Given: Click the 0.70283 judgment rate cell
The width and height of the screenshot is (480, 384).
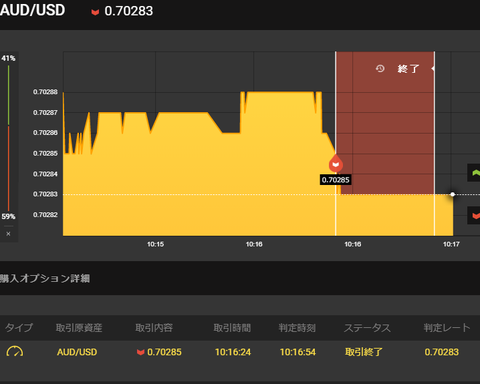Looking at the screenshot, I should [442, 352].
